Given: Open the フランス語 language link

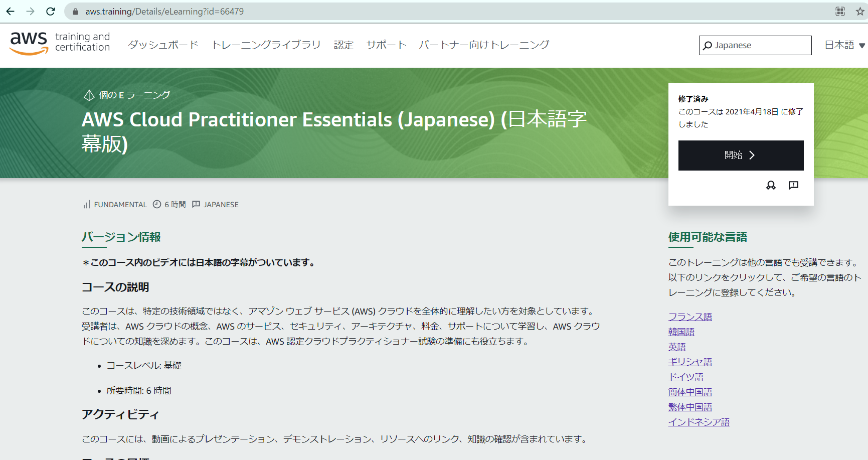Looking at the screenshot, I should point(690,317).
